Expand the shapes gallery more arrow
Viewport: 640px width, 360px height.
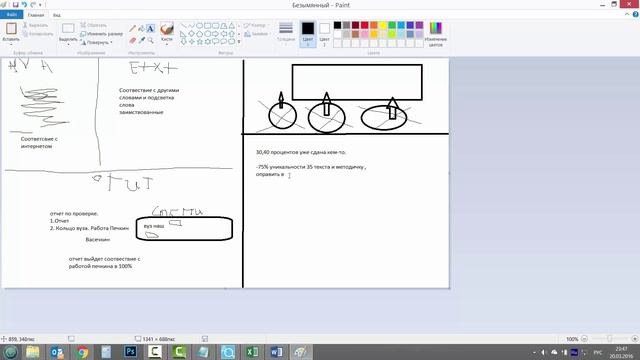point(239,42)
